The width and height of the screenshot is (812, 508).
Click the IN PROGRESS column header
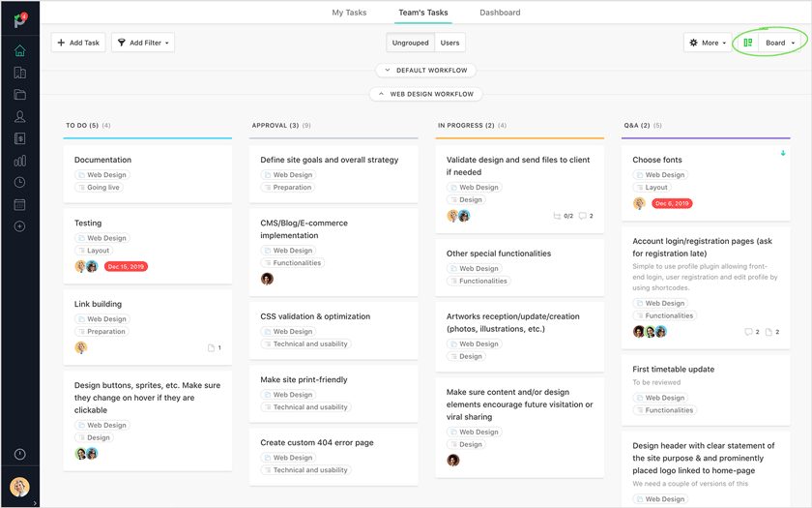[473, 126]
